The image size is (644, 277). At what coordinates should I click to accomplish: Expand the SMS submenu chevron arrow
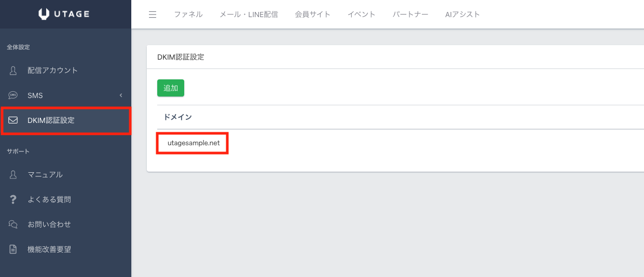(121, 95)
